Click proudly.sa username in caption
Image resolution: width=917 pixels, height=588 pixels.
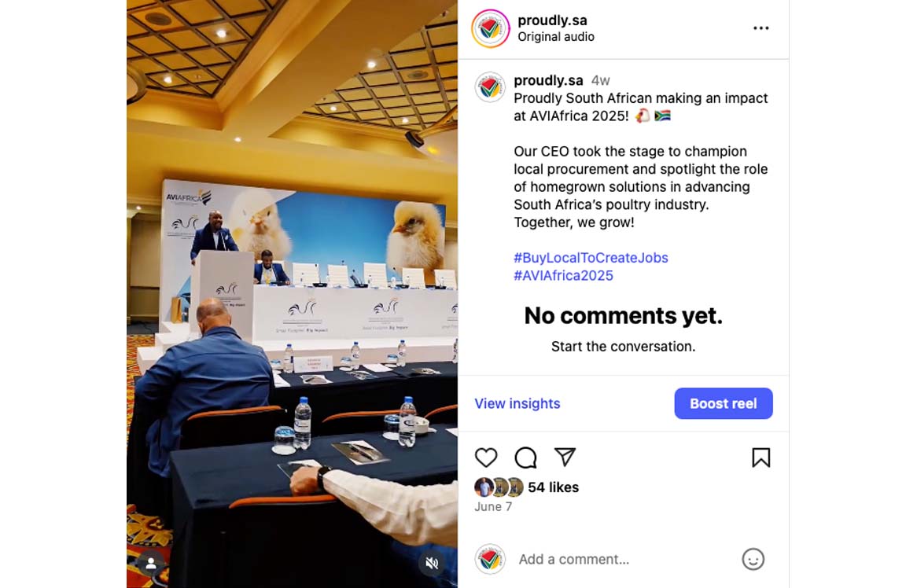coord(548,80)
